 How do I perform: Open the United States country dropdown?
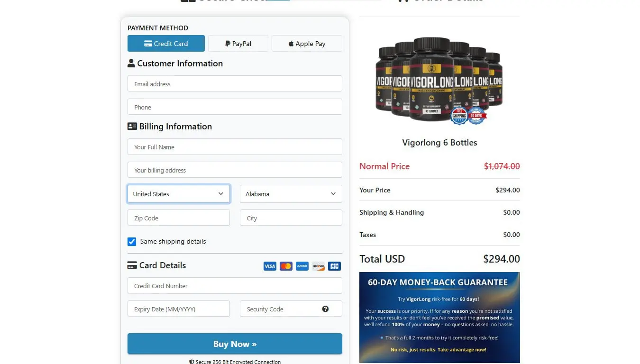pyautogui.click(x=178, y=194)
